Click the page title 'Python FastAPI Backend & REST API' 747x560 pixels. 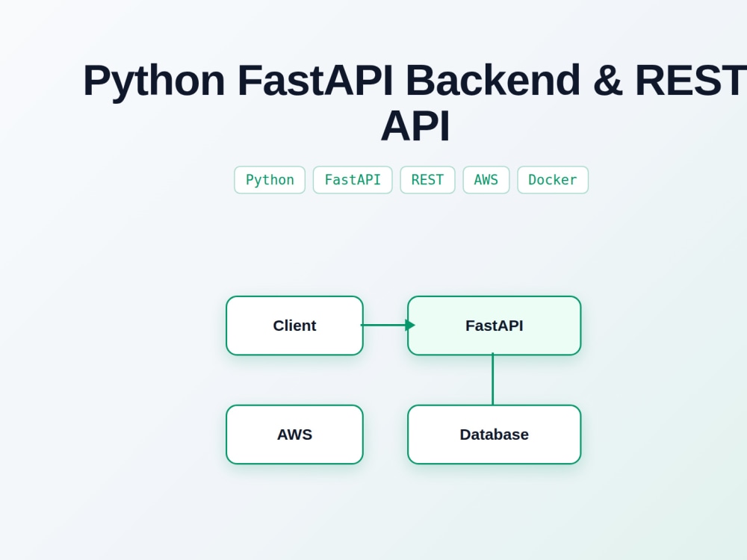tap(415, 103)
